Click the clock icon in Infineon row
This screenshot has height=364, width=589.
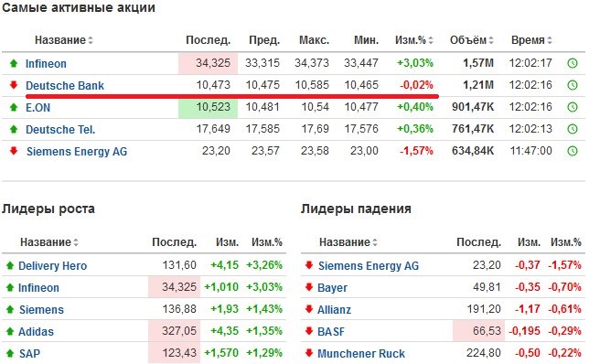coord(572,63)
